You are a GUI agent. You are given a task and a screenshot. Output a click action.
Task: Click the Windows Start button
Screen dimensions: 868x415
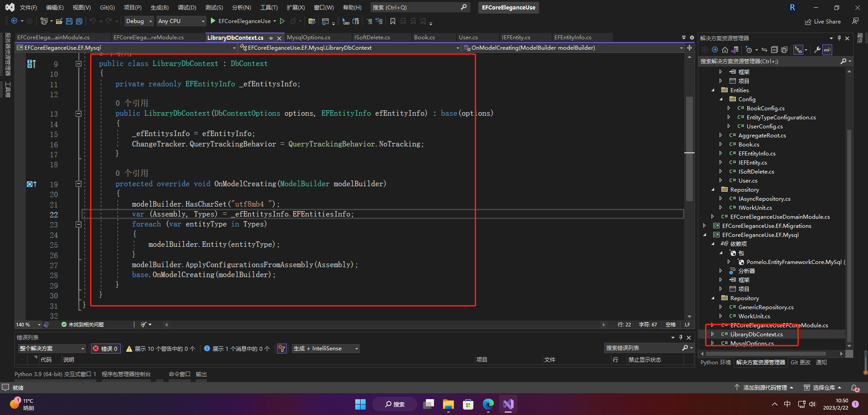point(360,404)
